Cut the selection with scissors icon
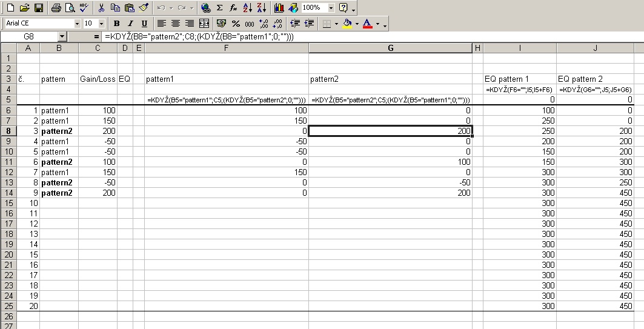This screenshot has height=329, width=644. (x=101, y=7)
